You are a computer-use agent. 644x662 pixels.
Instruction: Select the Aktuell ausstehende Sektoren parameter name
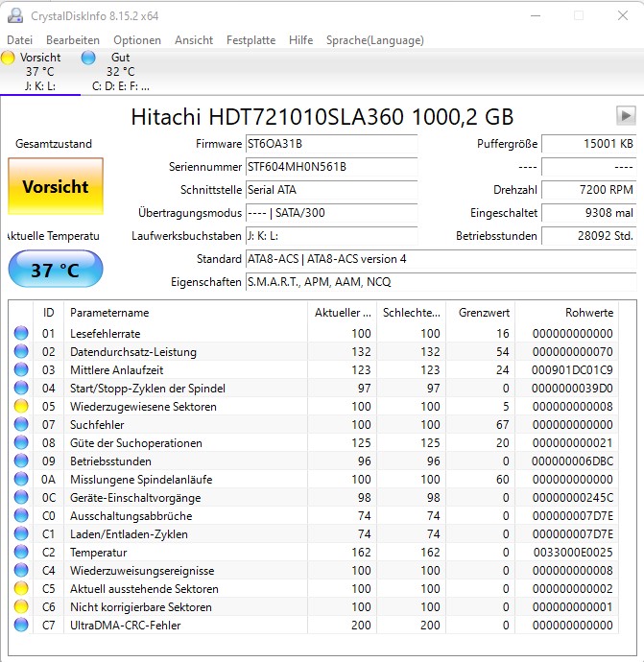144,589
